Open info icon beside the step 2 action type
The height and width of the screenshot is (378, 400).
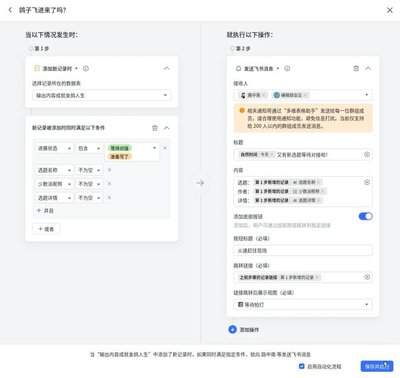(x=287, y=68)
